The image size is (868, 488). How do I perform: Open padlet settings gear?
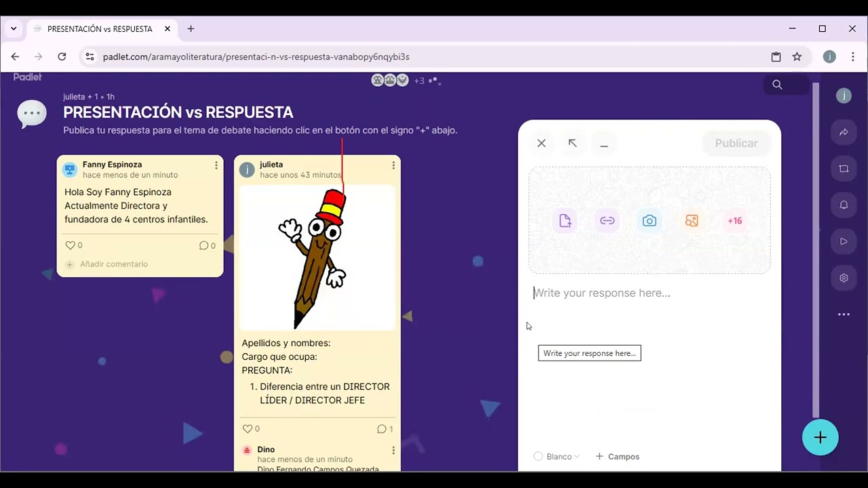(844, 278)
